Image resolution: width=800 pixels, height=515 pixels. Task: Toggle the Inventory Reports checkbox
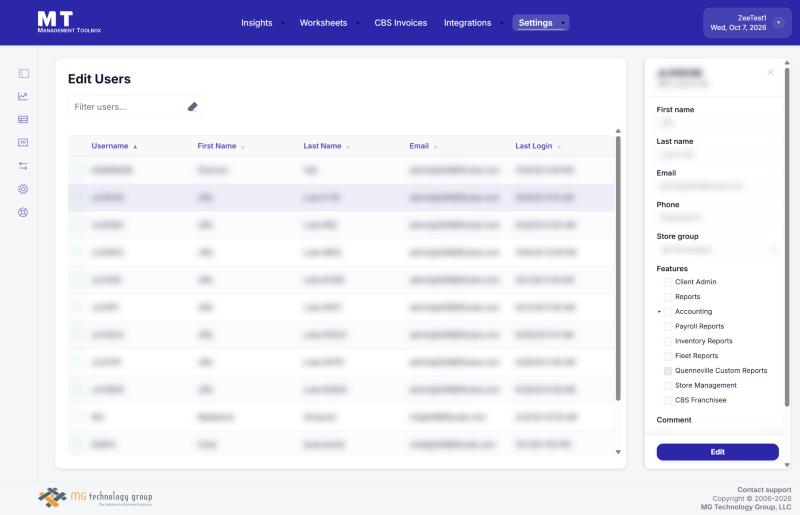667,341
